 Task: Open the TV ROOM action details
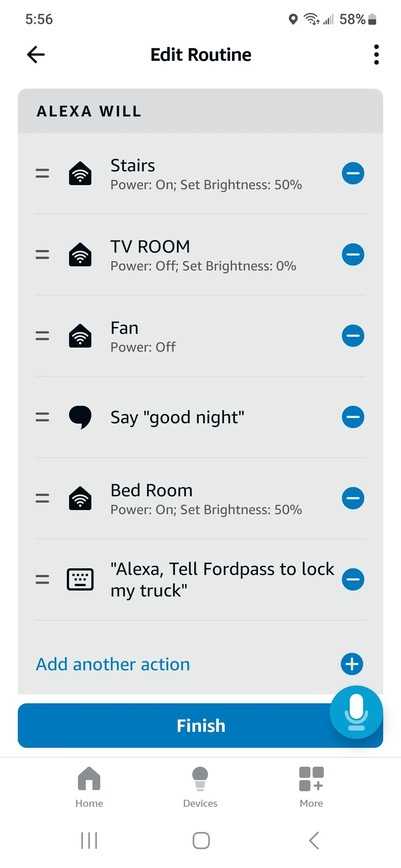pos(203,255)
